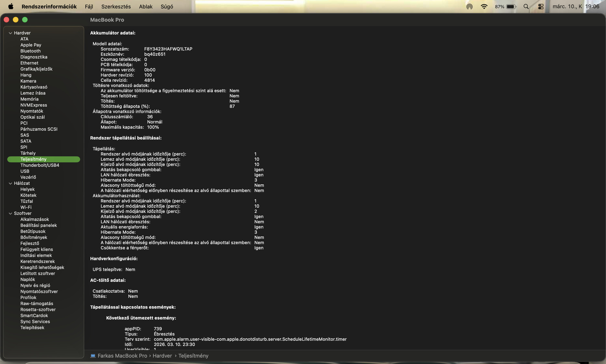Click the serial number F8Y3423HAFWQ1LTAP
606x364 pixels.
[168, 49]
